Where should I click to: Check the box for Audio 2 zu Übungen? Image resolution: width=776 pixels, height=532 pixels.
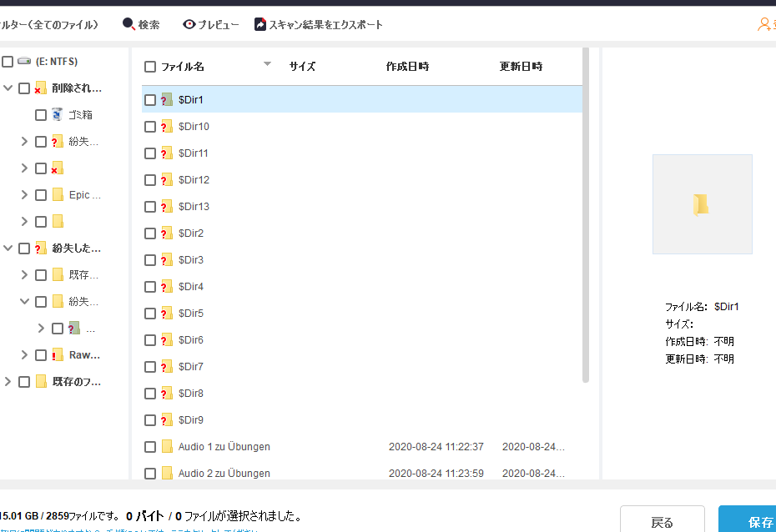point(150,474)
